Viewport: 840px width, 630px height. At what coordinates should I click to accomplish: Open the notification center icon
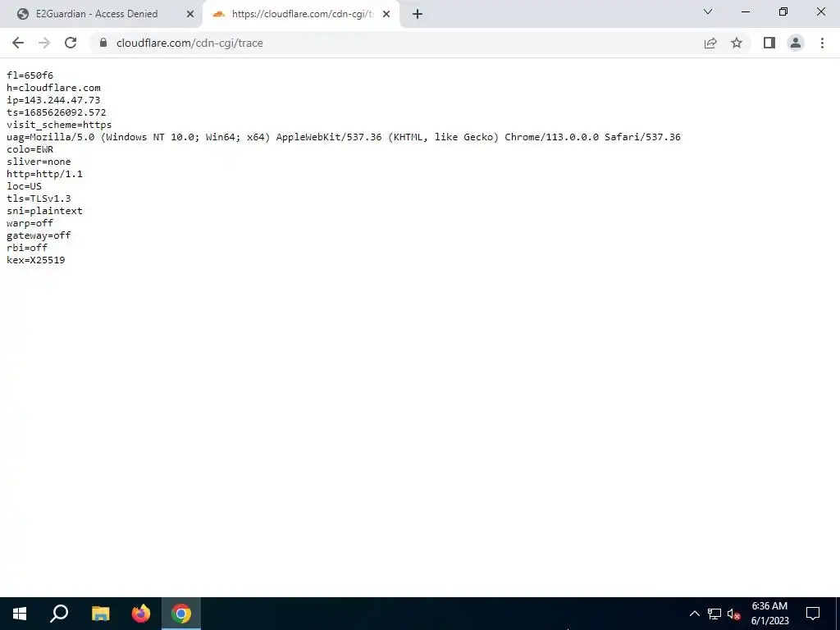813,614
